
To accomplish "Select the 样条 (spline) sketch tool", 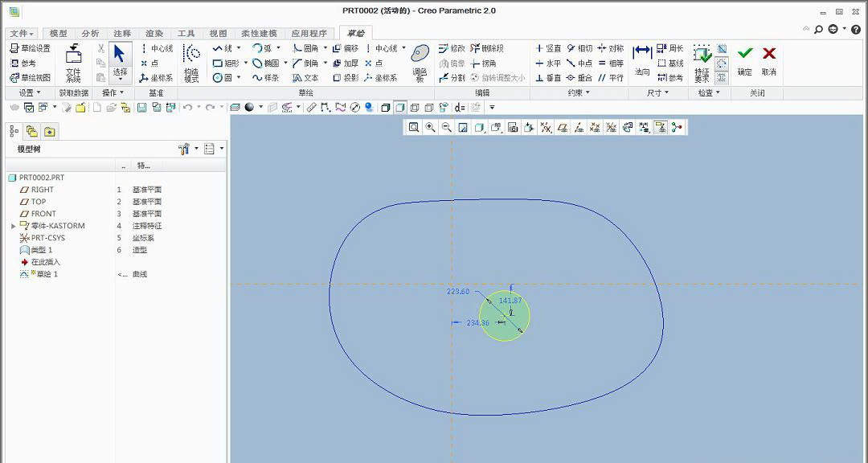I will 265,78.
